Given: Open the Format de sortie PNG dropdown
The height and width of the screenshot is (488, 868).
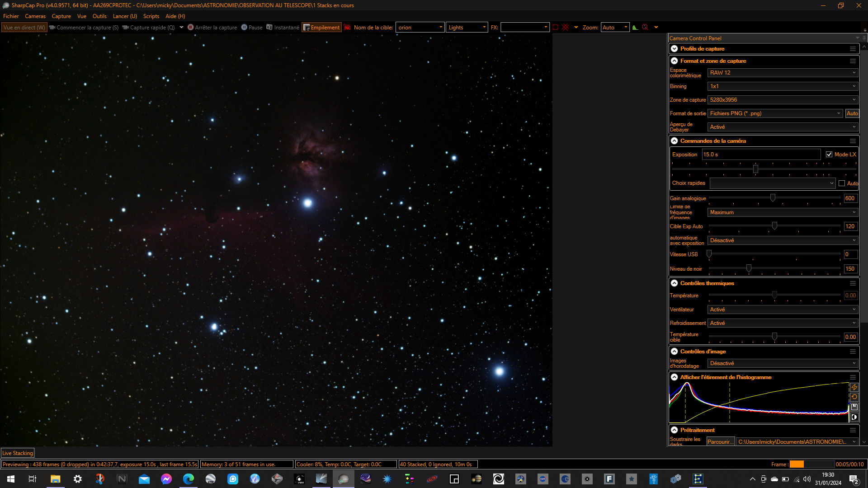Looking at the screenshot, I should tap(775, 113).
